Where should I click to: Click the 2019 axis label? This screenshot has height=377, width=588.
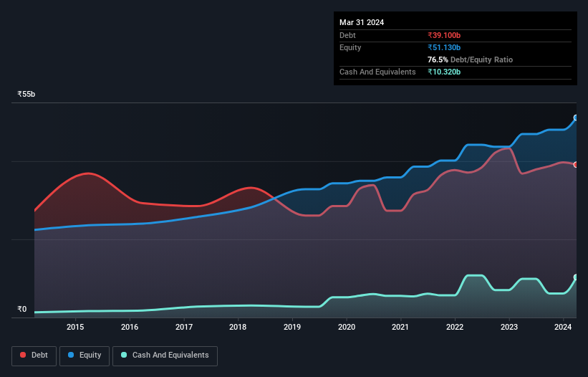pyautogui.click(x=292, y=327)
